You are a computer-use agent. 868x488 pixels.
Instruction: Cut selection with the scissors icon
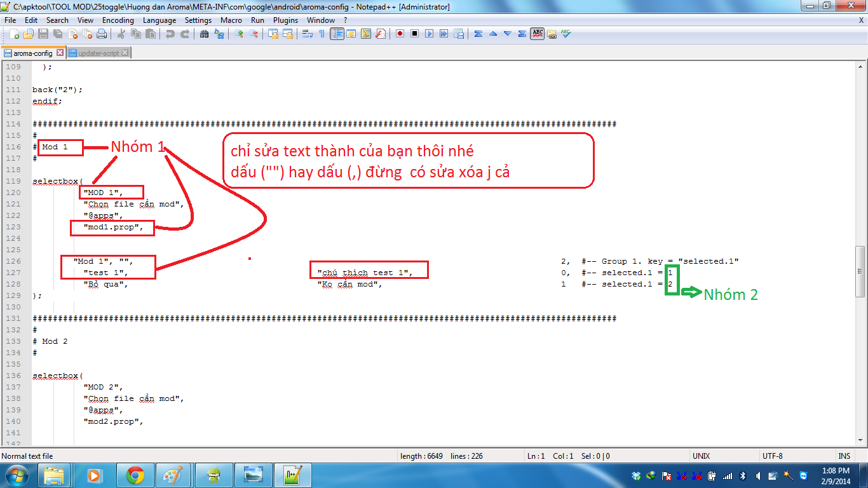[x=121, y=34]
